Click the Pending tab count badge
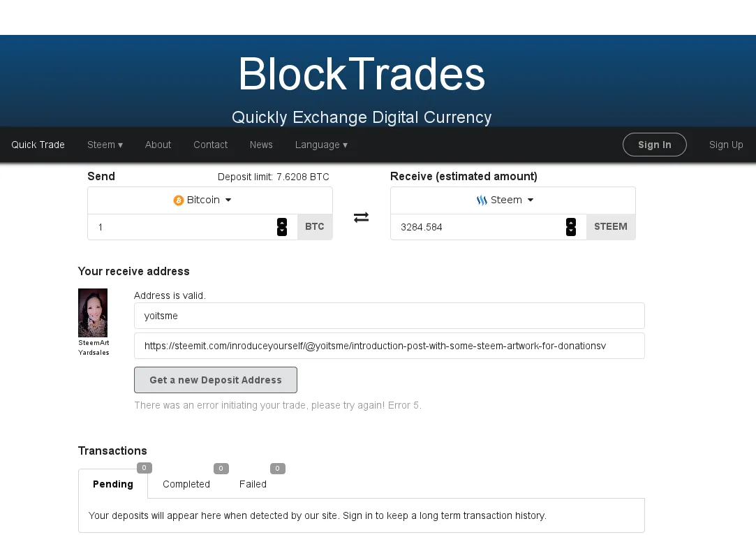The image size is (756, 535). tap(144, 467)
